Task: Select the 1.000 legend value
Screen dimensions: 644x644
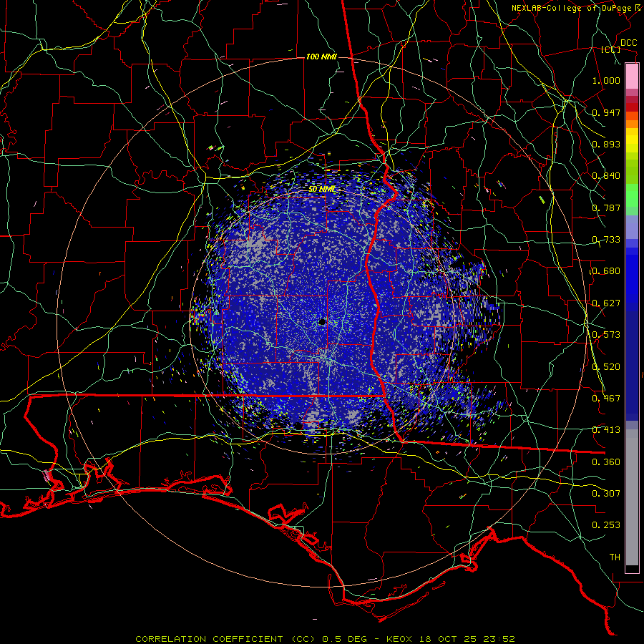Action: (x=606, y=80)
